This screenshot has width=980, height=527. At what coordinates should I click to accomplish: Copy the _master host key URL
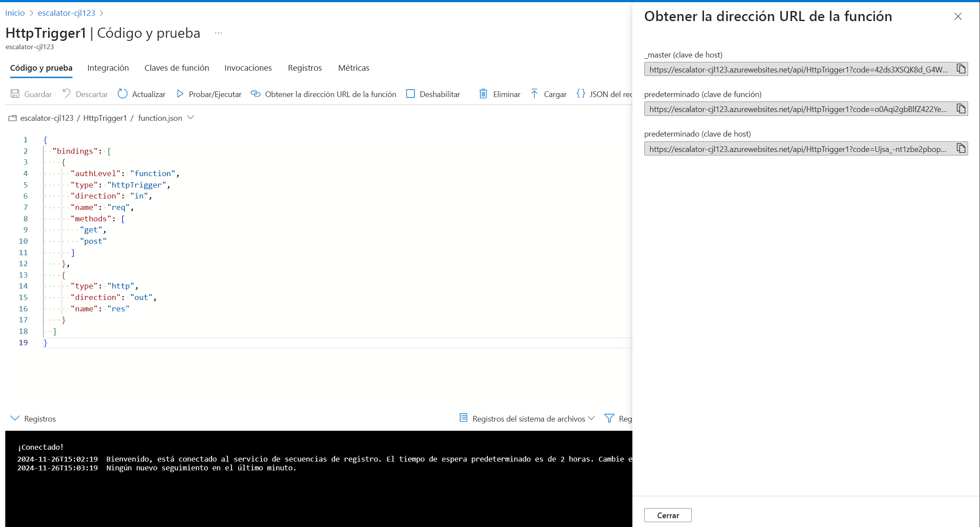click(960, 69)
